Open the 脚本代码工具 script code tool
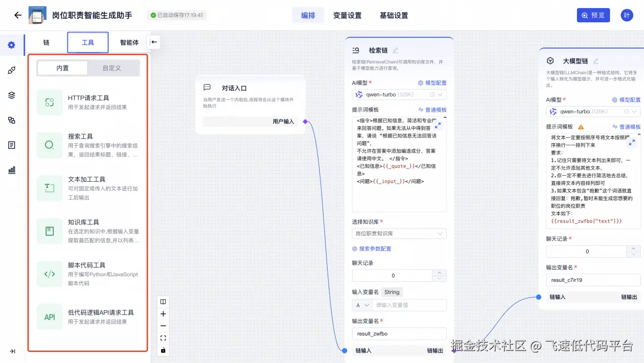 tap(89, 273)
